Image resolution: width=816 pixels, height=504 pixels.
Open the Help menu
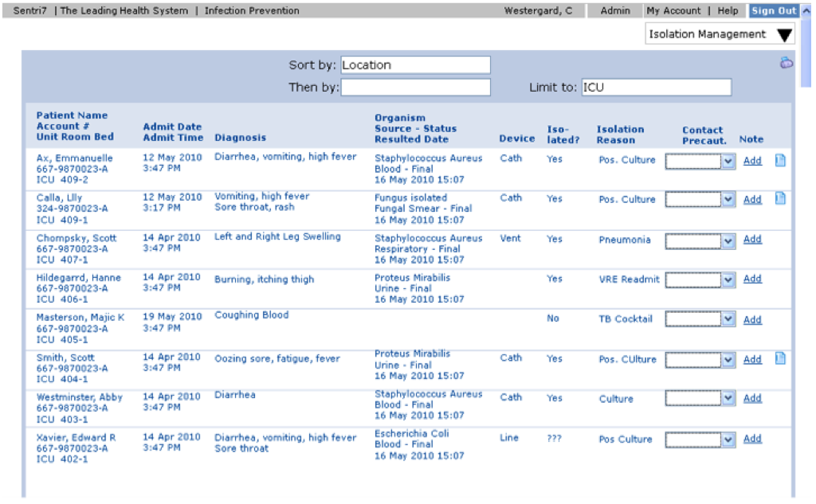(x=728, y=10)
